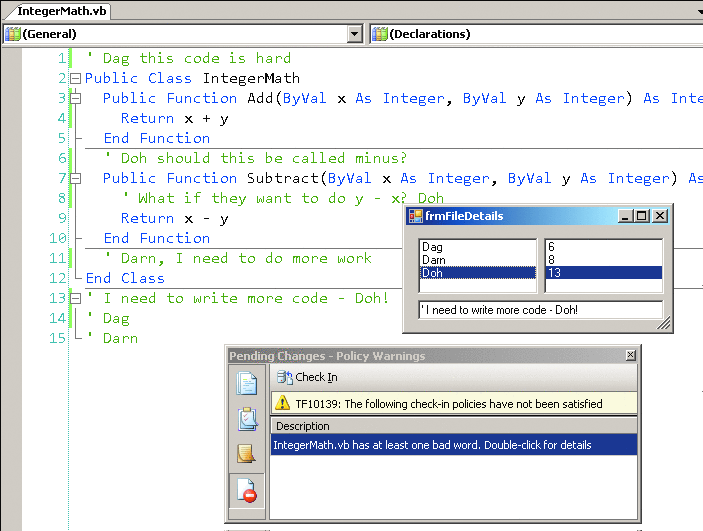Click the Description column header

pos(454,426)
